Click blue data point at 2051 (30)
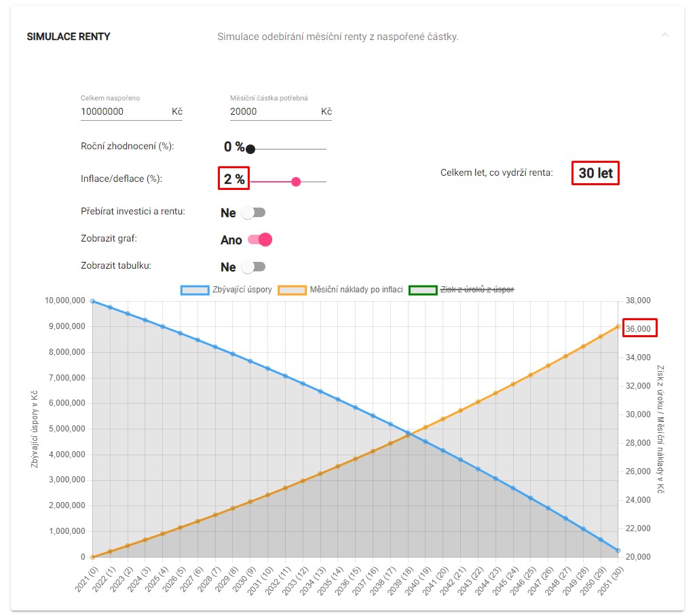 pos(618,550)
